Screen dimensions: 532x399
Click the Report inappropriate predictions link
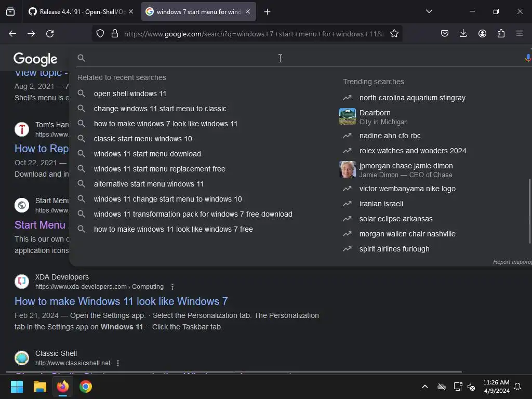pyautogui.click(x=512, y=262)
